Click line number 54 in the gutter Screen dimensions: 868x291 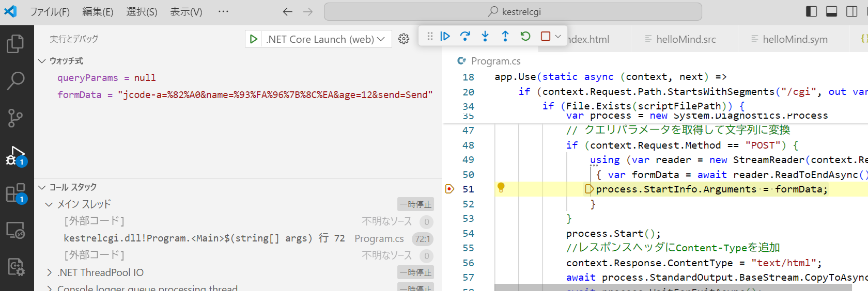click(x=468, y=233)
